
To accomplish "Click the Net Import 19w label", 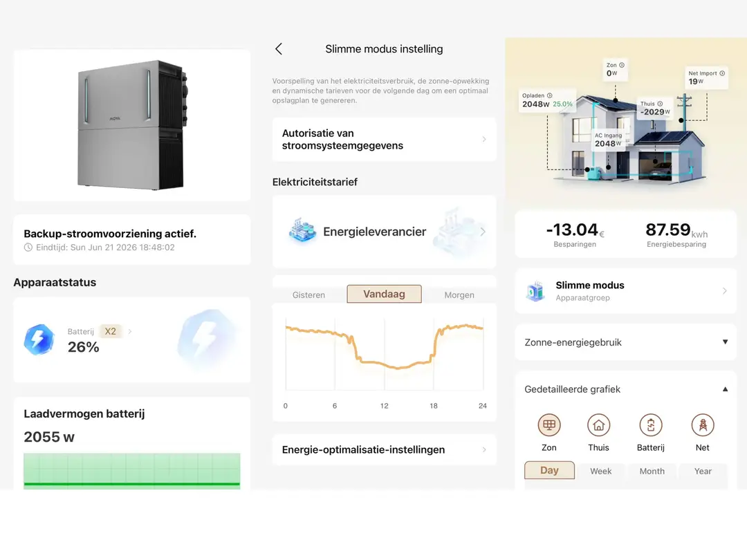I will [706, 77].
